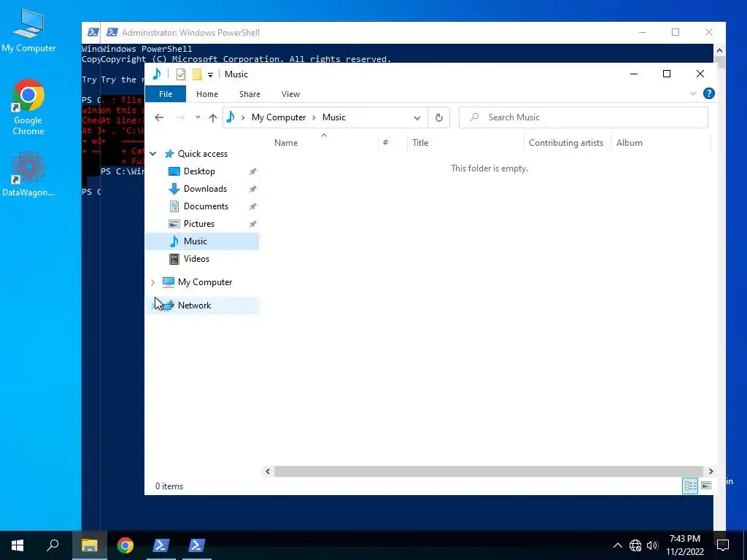This screenshot has width=747, height=560.
Task: Collapse the Quick access tree node
Action: (153, 154)
